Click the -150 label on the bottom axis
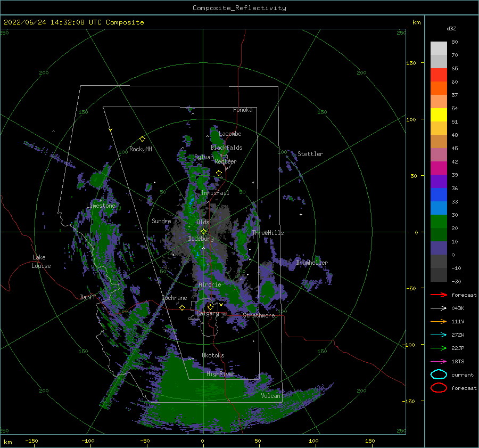The height and width of the screenshot is (448, 479). [31, 441]
